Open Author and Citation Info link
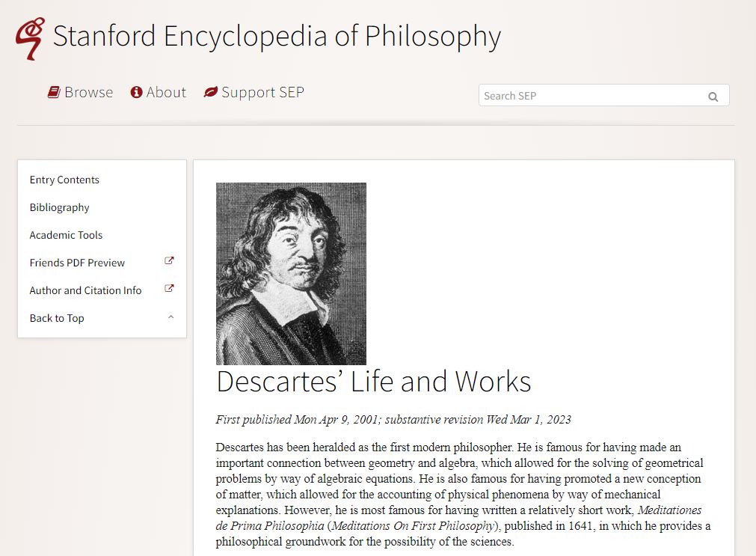756x556 pixels. (85, 290)
